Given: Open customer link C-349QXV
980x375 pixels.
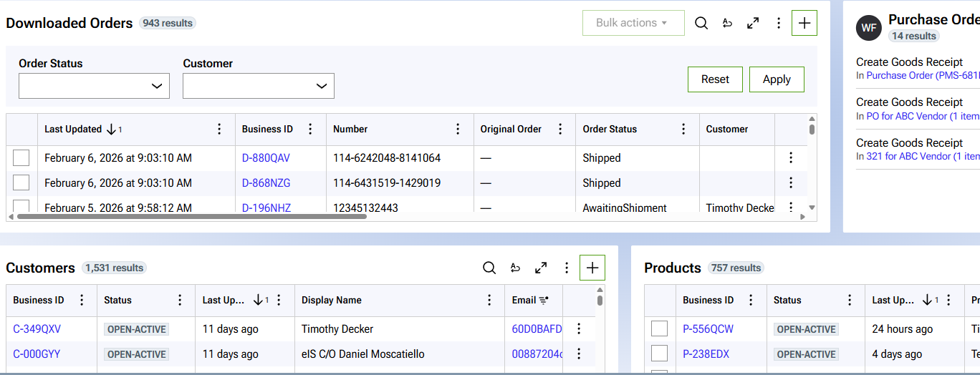Looking at the screenshot, I should click(x=37, y=329).
